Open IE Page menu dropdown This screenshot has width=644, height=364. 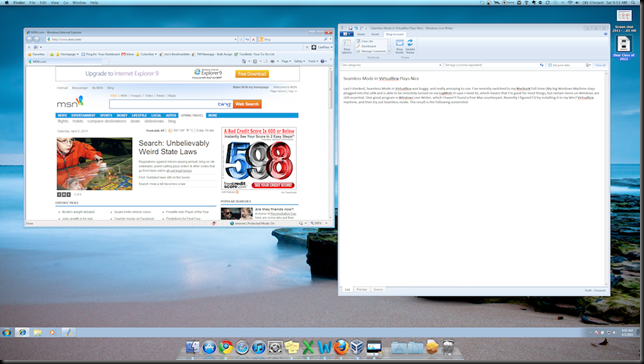click(285, 61)
